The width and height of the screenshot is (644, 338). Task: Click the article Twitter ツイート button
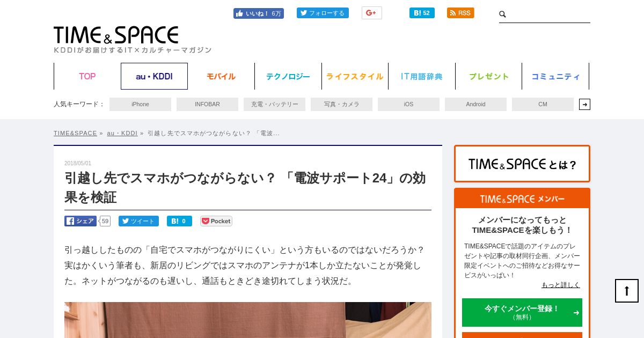138,221
